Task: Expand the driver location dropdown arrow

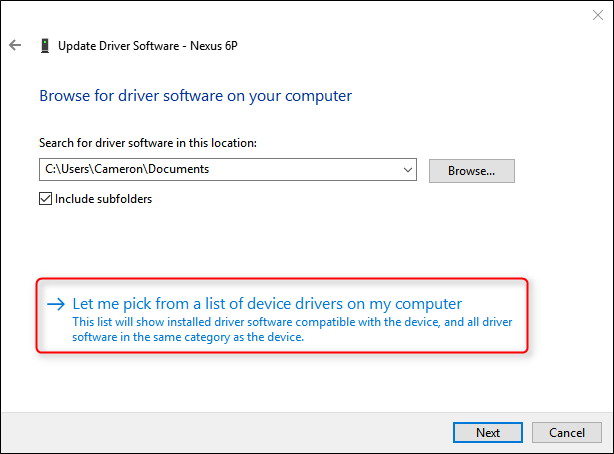Action: [408, 170]
